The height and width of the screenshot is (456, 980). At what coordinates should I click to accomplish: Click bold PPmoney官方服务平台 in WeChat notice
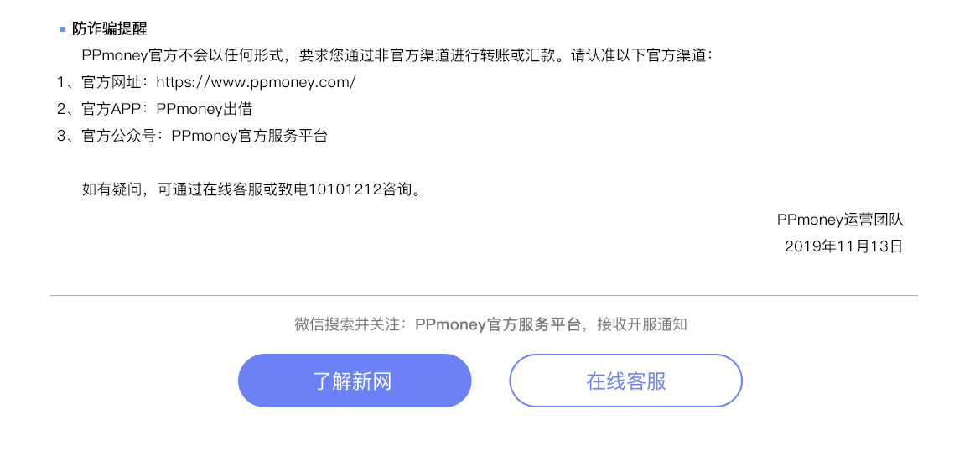[497, 324]
